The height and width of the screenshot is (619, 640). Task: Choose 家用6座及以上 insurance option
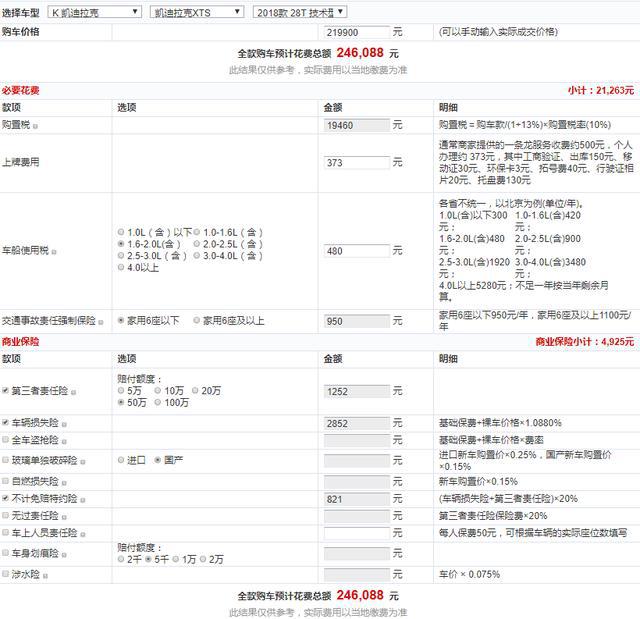pyautogui.click(x=197, y=320)
